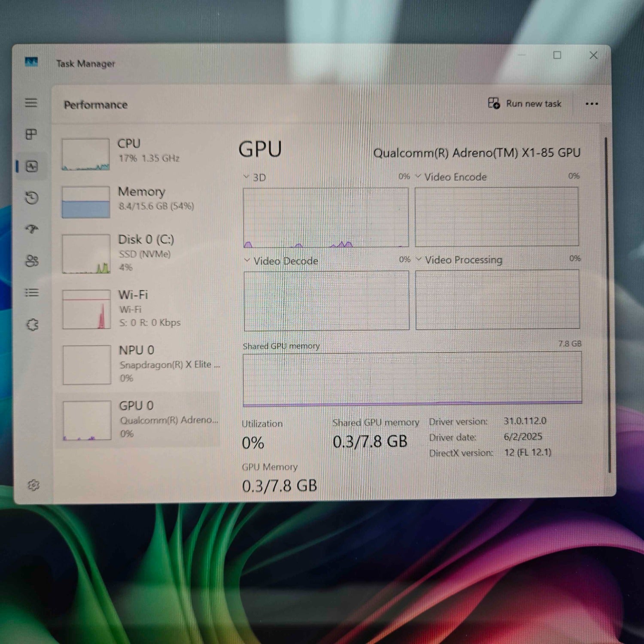Maximize the Task Manager window
Viewport: 644px width, 644px height.
coord(557,55)
